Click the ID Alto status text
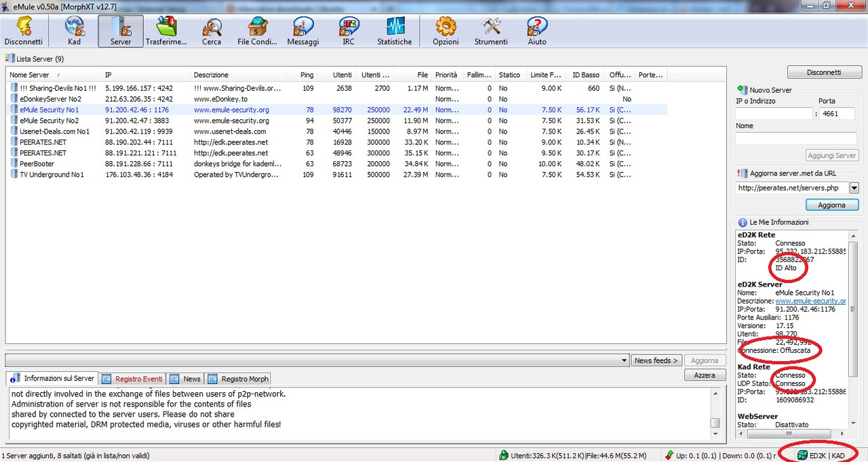The image size is (868, 462). (x=786, y=268)
